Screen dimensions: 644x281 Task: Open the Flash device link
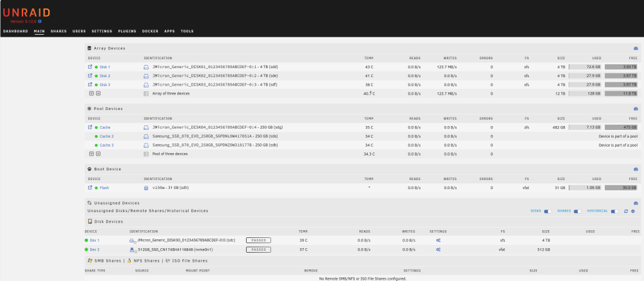104,188
